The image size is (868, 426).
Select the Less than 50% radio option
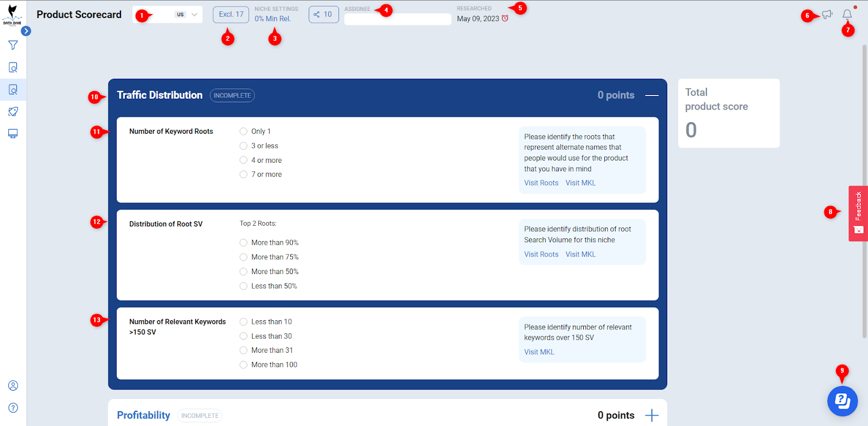pos(244,286)
